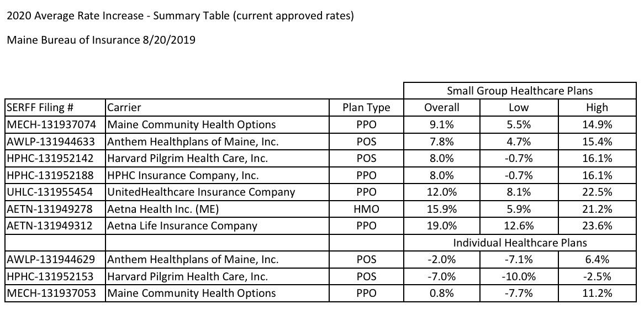Click the HMO plan type cell
Image resolution: width=644 pixels, height=309 pixels.
click(366, 209)
